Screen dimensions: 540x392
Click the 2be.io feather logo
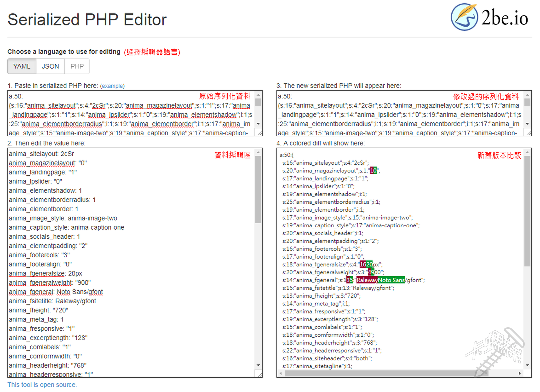point(464,17)
